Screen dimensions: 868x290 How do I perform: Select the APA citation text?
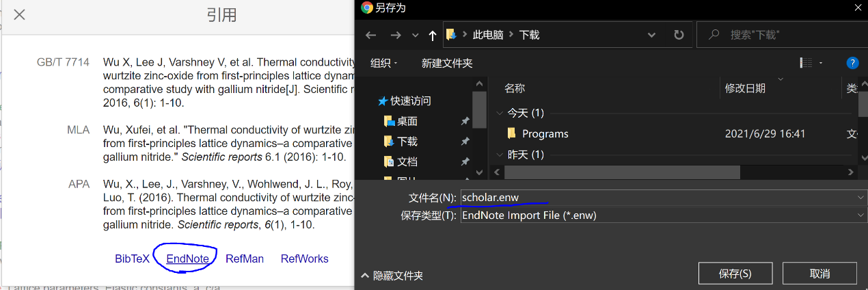(x=229, y=204)
